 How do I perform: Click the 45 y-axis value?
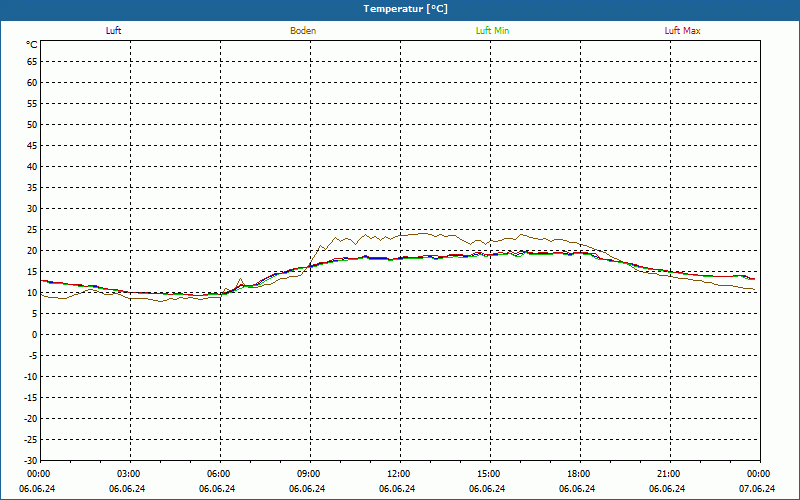(32, 146)
